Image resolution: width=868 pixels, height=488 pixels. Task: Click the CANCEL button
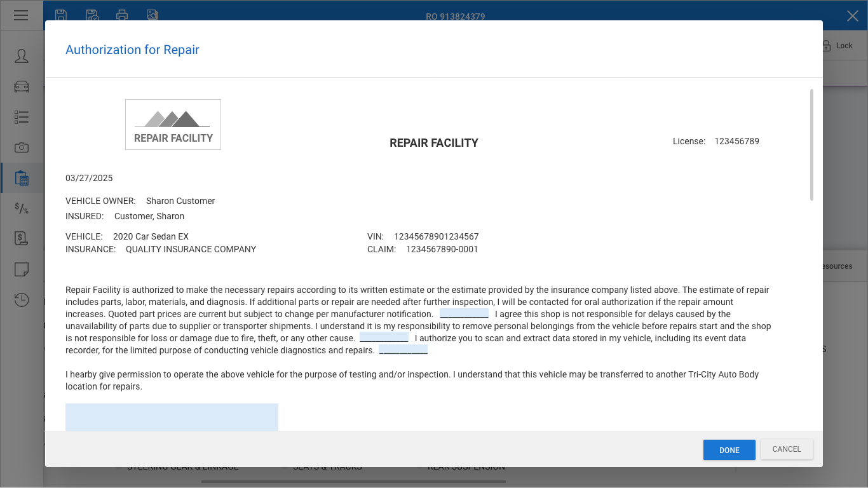(787, 449)
